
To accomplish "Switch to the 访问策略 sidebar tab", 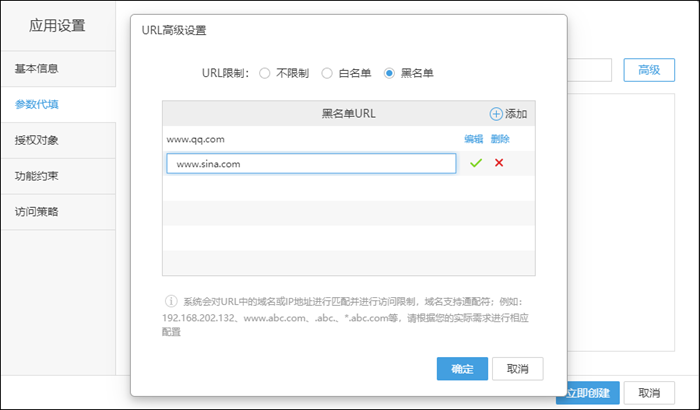I will (x=57, y=212).
